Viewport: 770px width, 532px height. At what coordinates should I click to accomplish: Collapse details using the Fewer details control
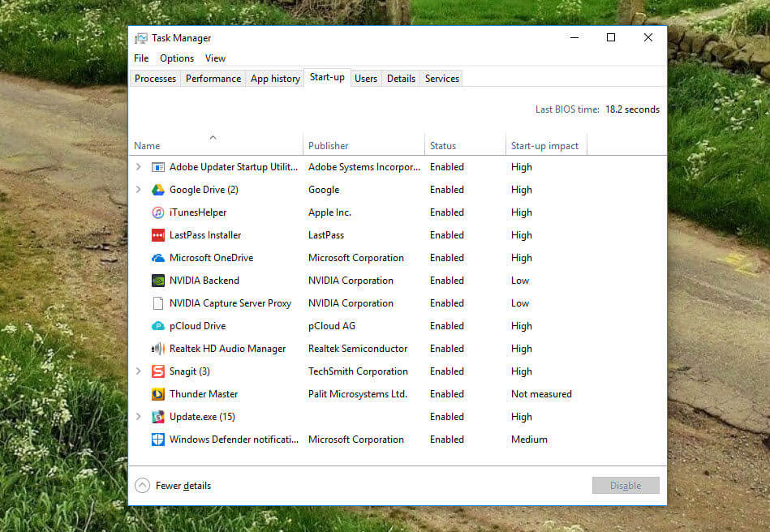172,485
